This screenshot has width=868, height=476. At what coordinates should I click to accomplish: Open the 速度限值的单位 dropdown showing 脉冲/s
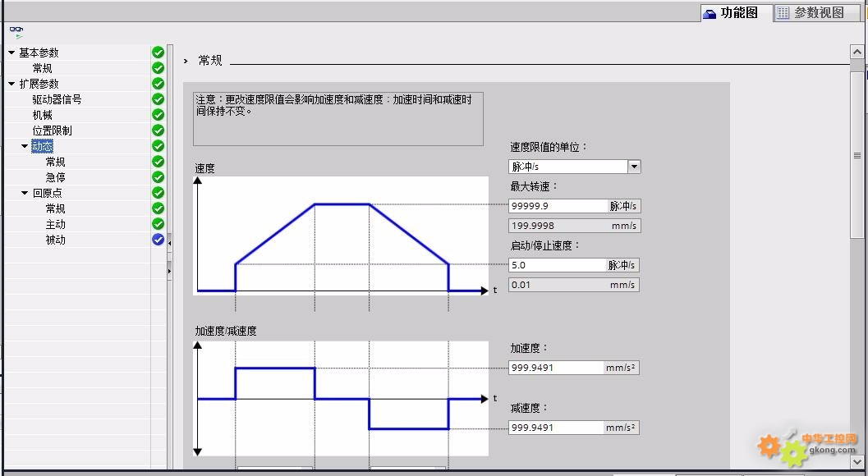pos(633,166)
